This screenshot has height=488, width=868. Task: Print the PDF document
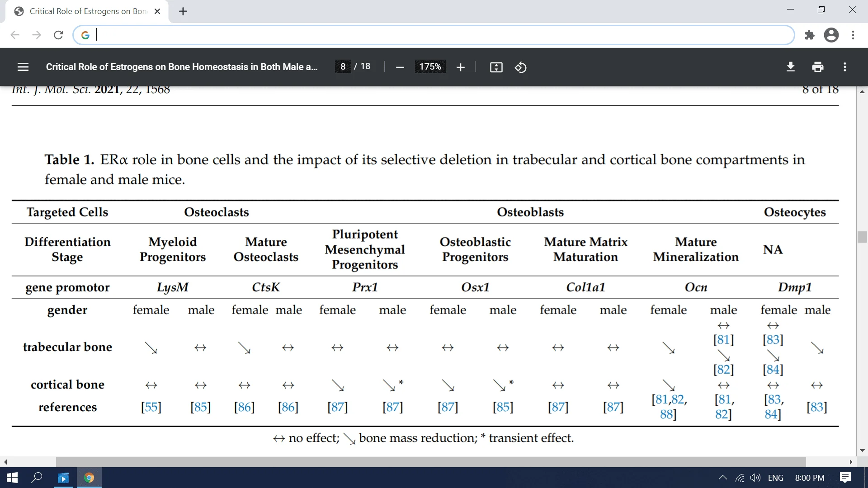point(817,67)
